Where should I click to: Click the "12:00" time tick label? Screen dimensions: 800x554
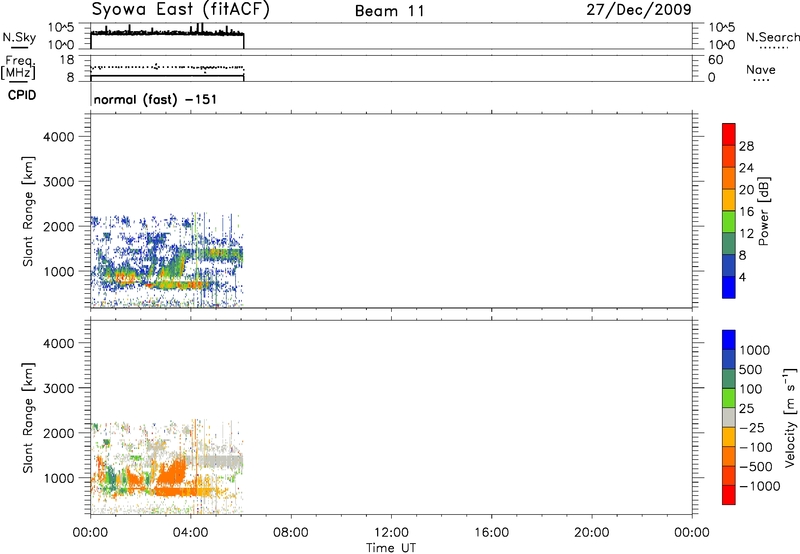click(391, 533)
